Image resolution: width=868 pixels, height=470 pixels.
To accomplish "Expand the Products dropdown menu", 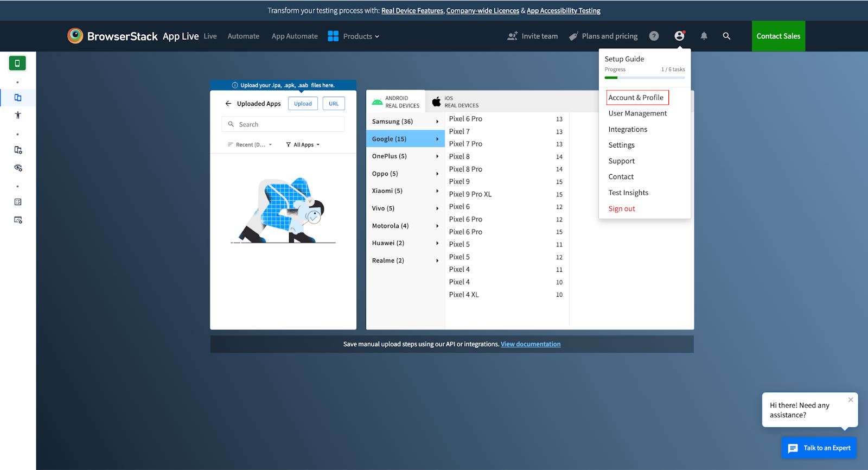I will point(354,36).
